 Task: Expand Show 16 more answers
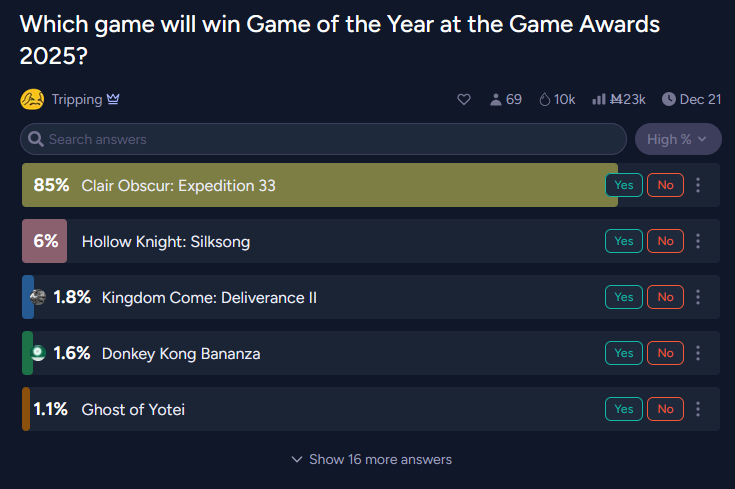click(371, 459)
